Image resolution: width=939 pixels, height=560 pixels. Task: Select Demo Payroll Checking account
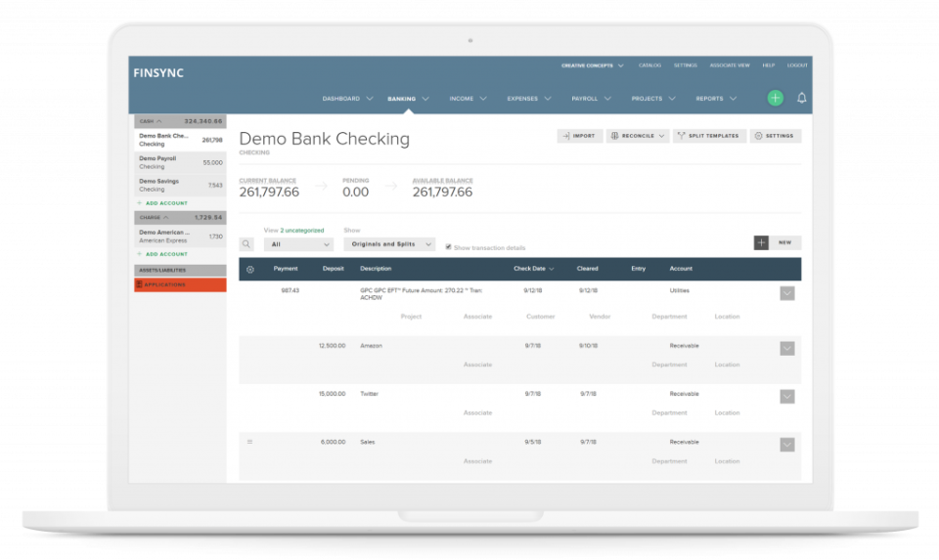(x=180, y=163)
